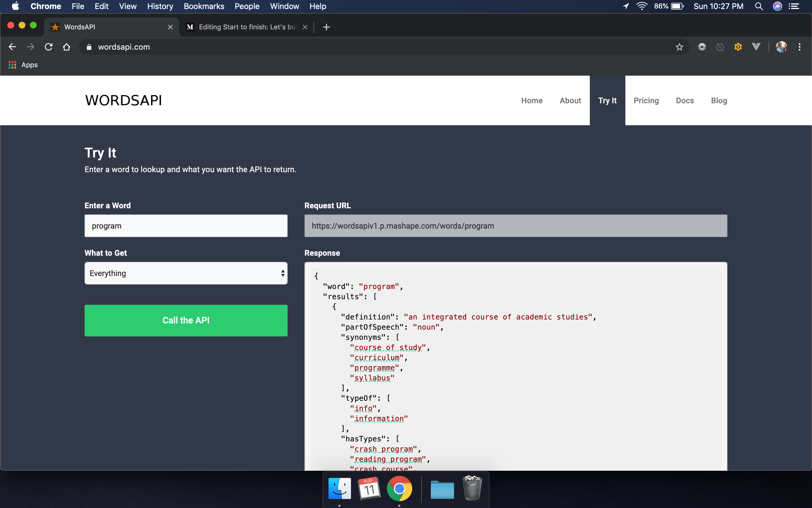Open the View menu
Image resolution: width=812 pixels, height=508 pixels.
pyautogui.click(x=128, y=6)
